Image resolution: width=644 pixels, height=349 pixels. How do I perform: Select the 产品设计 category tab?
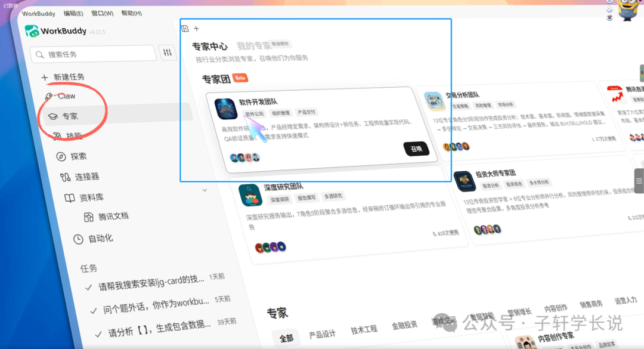322,334
